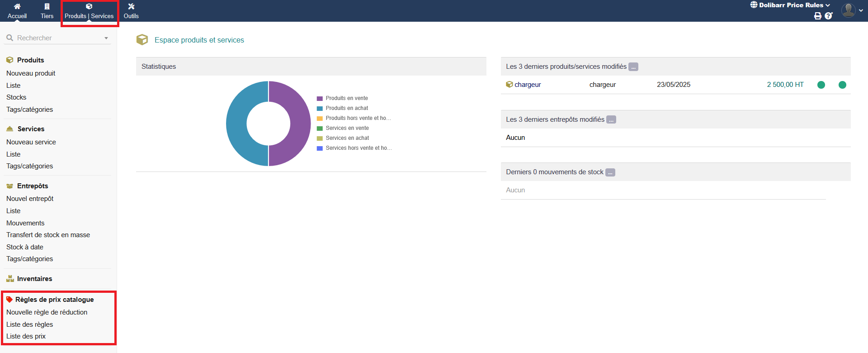Open Outils tools icon
Image resolution: width=868 pixels, height=353 pixels.
tap(131, 6)
